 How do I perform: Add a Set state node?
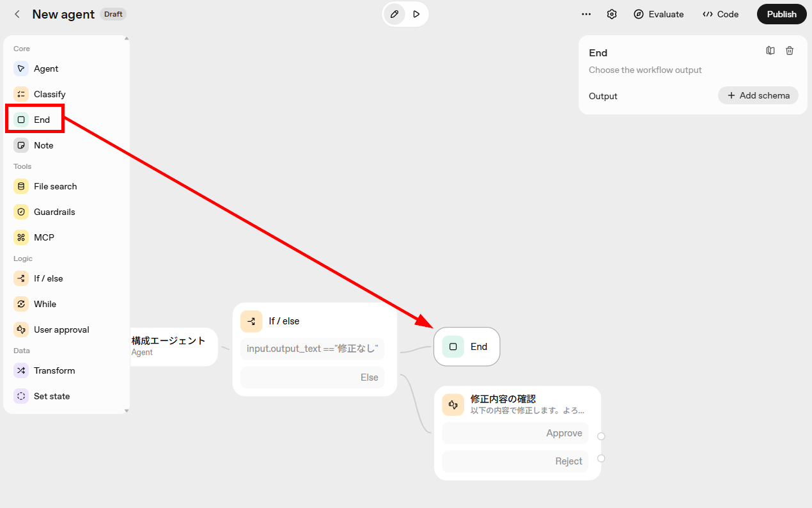(66, 396)
